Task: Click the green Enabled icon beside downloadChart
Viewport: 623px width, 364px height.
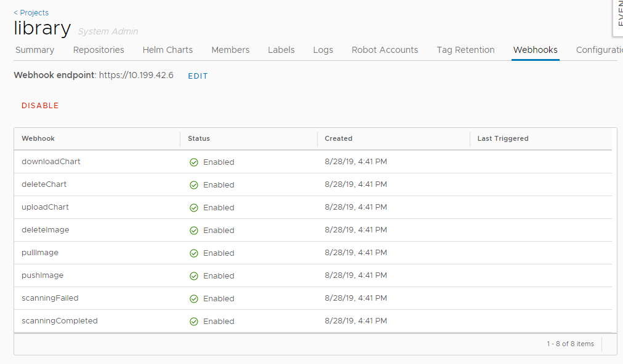Action: [193, 162]
